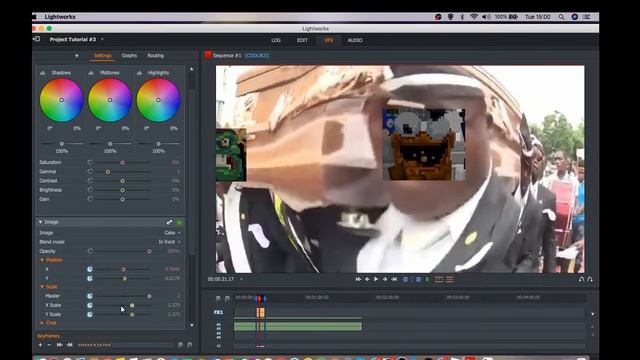Toggle the Contrast keyframe button
The image size is (640, 360).
90,180
